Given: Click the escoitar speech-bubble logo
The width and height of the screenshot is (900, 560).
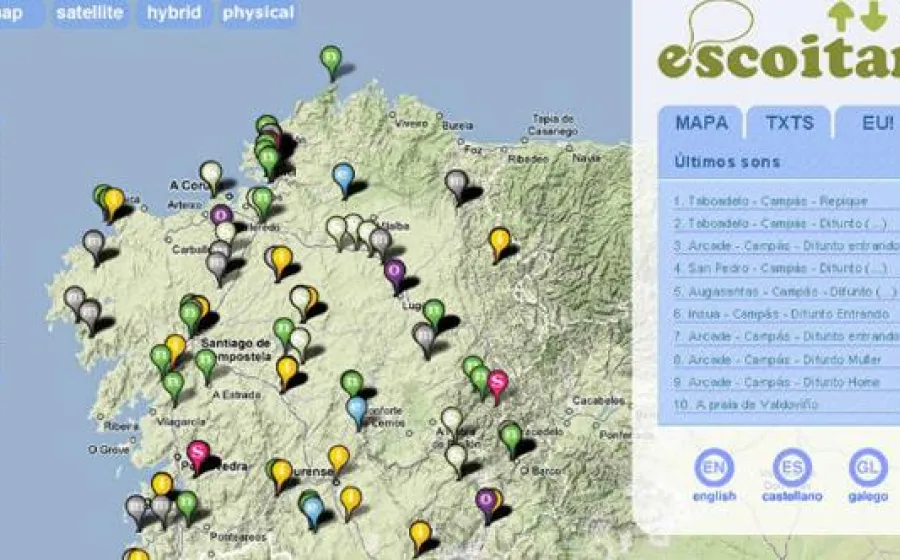Looking at the screenshot, I should click(x=778, y=40).
